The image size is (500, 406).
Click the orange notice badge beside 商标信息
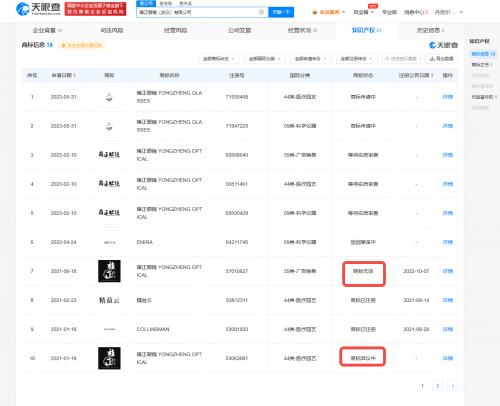coord(82,45)
